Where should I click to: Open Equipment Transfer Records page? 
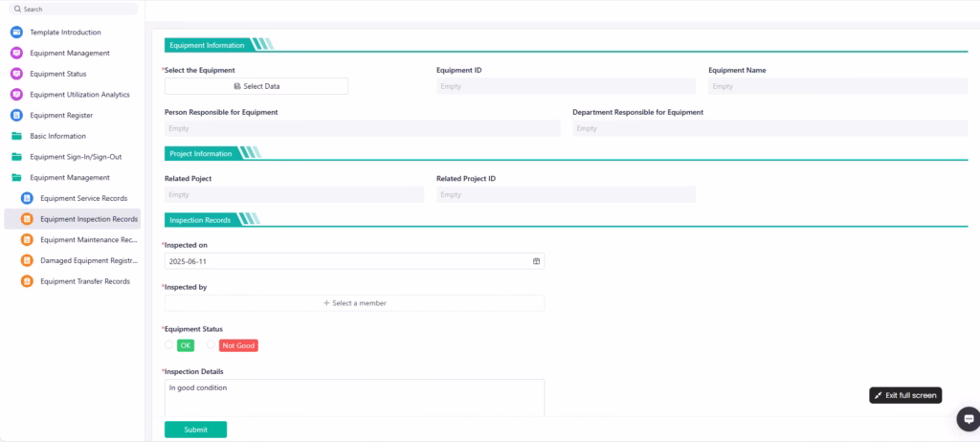click(84, 281)
